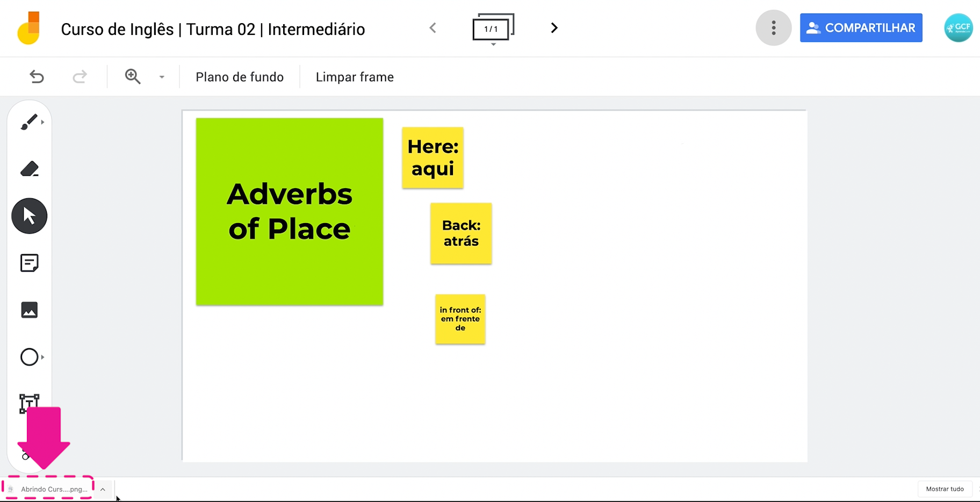This screenshot has height=502, width=980.
Task: Expand zoom level dropdown arrow
Action: [x=162, y=77]
